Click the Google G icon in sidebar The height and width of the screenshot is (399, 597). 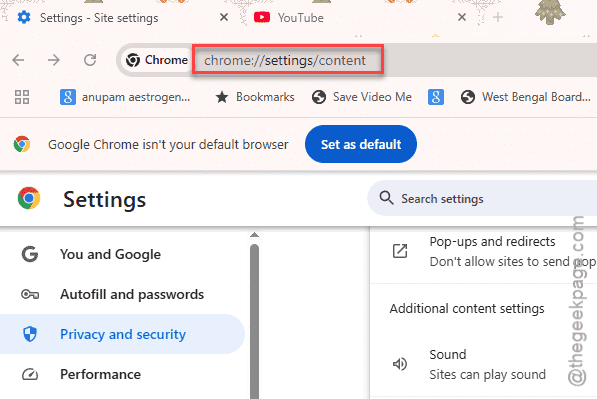pos(30,254)
